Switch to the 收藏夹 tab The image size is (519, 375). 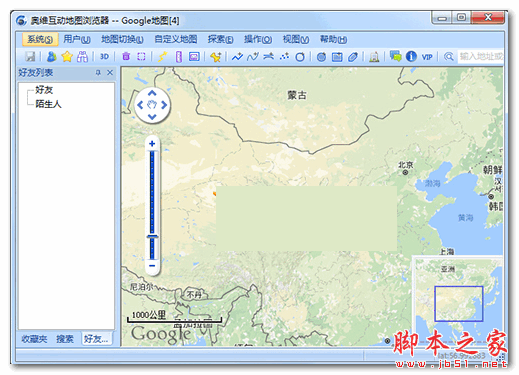34,339
